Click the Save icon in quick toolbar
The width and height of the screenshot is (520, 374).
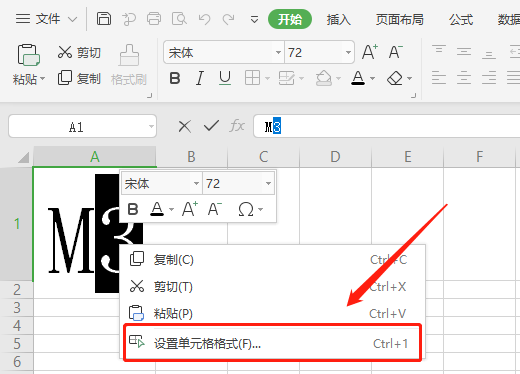point(104,19)
